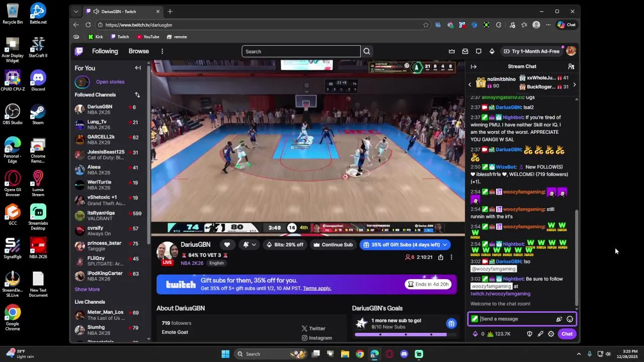Collapse the For You sidebar
Screen dimensions: 644x362
point(138,68)
